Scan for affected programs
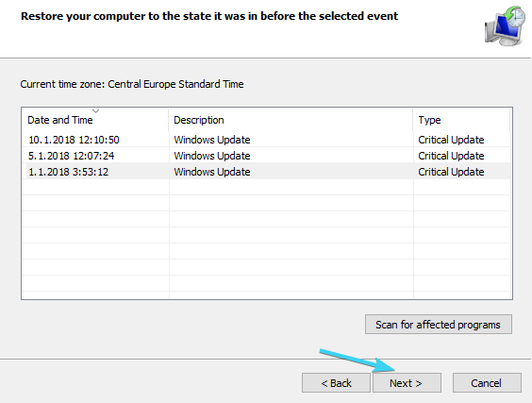The height and width of the screenshot is (403, 532). point(439,325)
